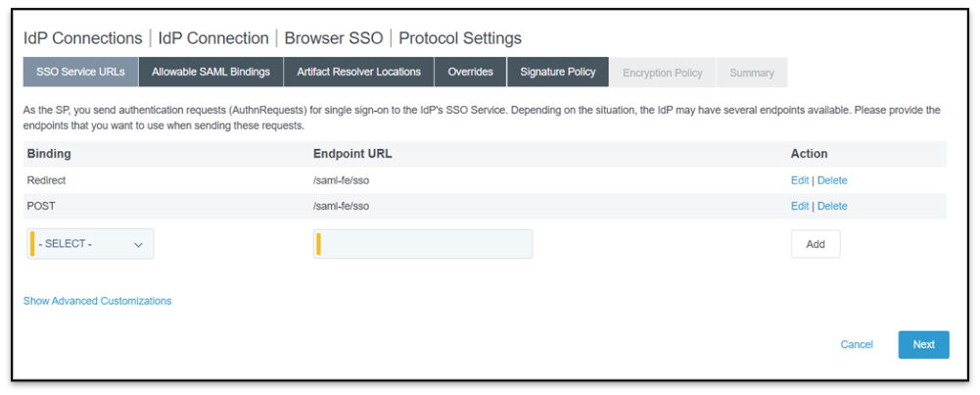The image size is (980, 395).
Task: Jump to the Summary tab
Action: pyautogui.click(x=751, y=73)
